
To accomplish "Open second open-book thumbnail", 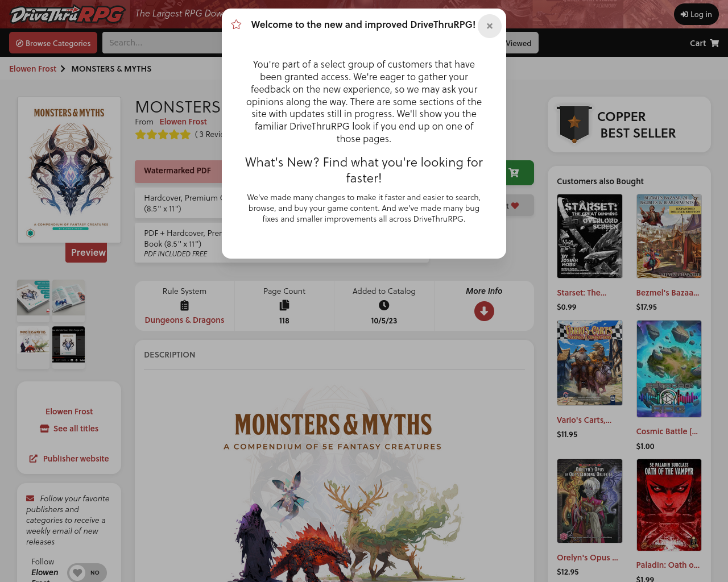I will pyautogui.click(x=69, y=297).
